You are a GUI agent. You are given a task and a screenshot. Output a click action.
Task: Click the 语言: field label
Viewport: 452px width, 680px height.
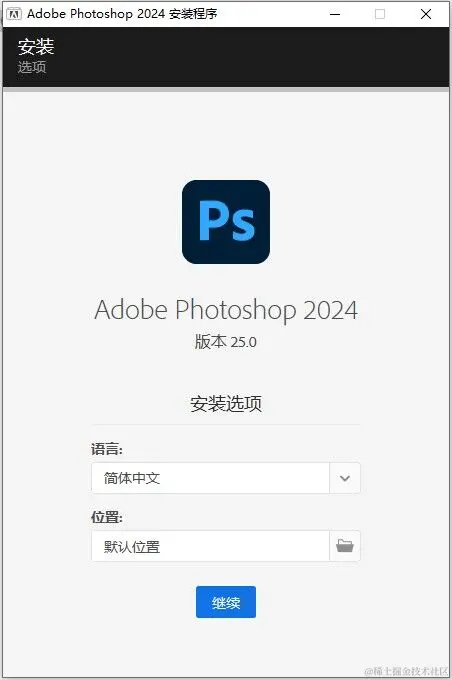[x=107, y=449]
